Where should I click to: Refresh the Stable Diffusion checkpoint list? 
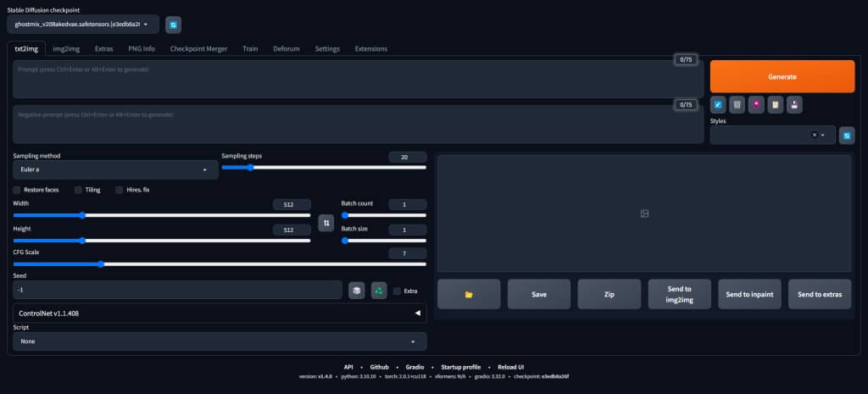point(173,25)
